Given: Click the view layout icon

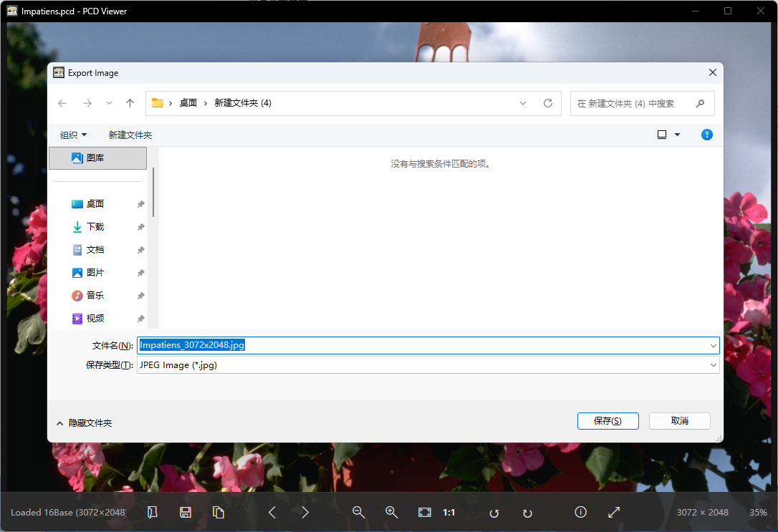Looking at the screenshot, I should 662,135.
